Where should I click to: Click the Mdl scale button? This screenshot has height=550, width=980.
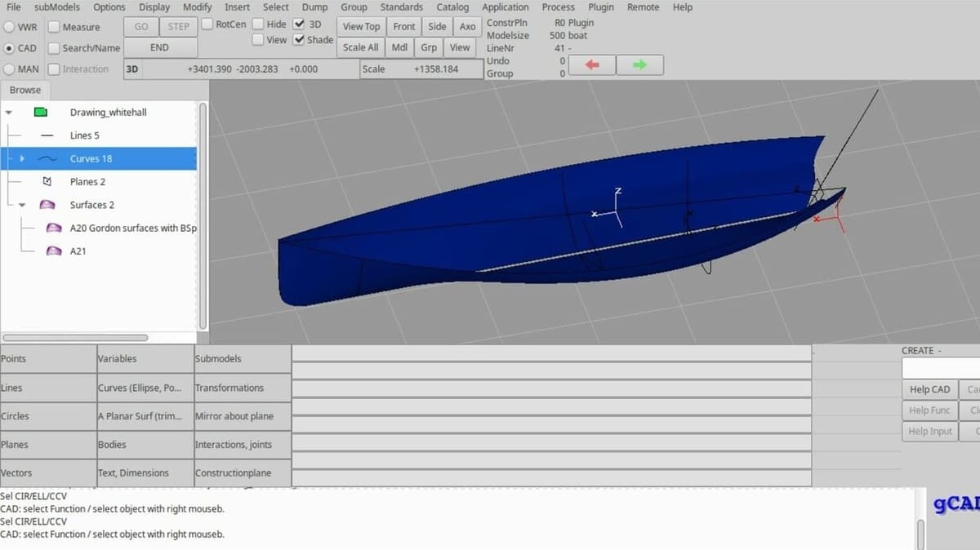click(x=399, y=47)
